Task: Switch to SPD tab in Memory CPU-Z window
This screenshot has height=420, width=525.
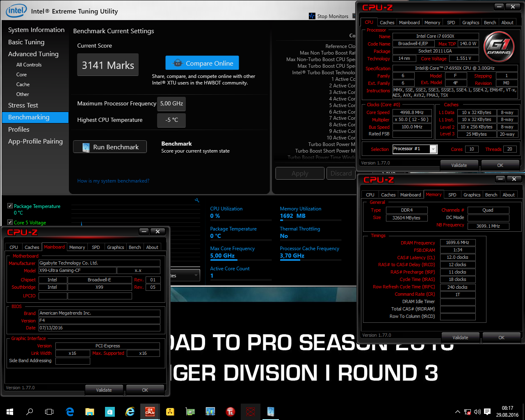Action: coord(452,195)
